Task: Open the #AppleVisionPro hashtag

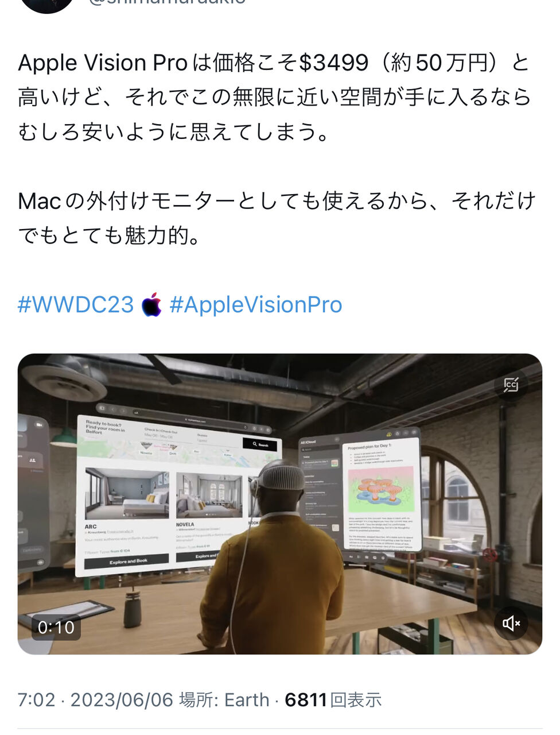Action: pyautogui.click(x=256, y=305)
